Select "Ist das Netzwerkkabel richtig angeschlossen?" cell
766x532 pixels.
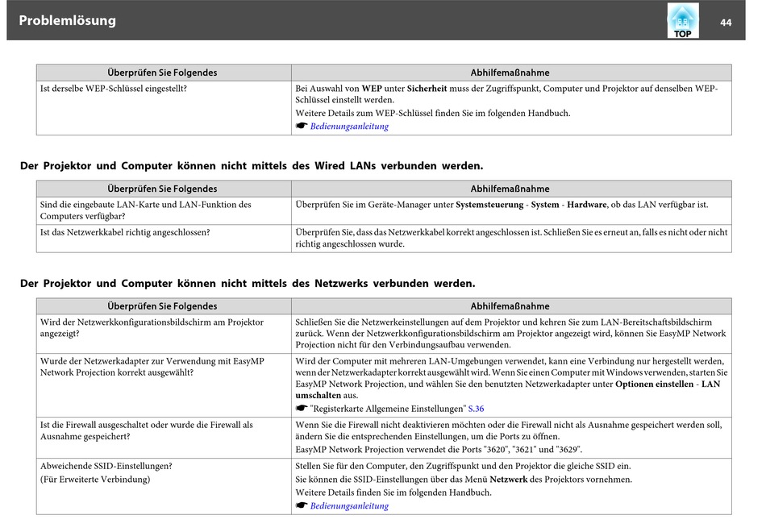click(x=164, y=239)
